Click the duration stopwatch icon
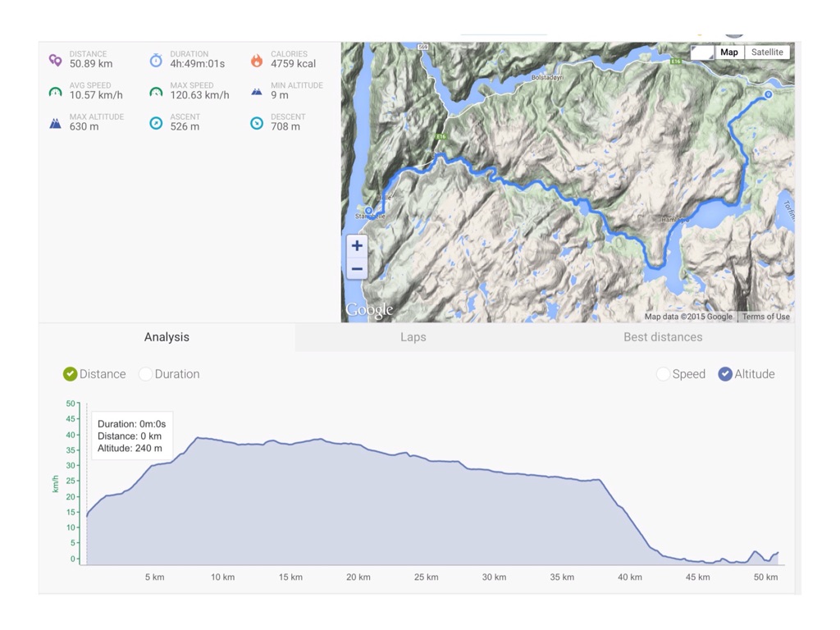This screenshot has height=630, width=840. tap(156, 60)
